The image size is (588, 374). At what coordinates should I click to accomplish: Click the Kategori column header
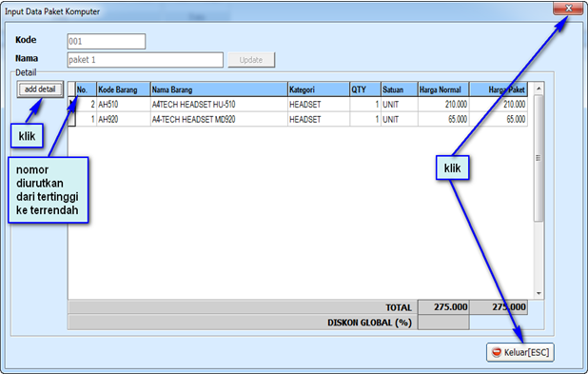[319, 89]
